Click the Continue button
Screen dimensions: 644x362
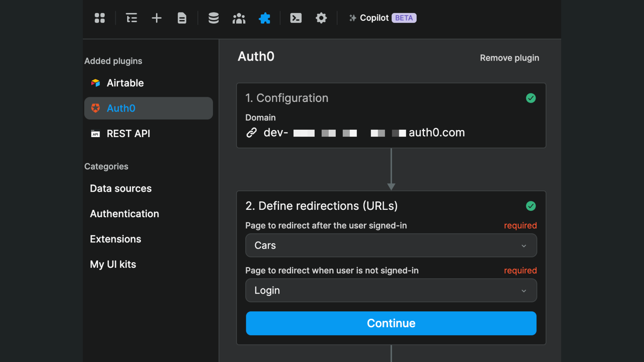point(391,323)
